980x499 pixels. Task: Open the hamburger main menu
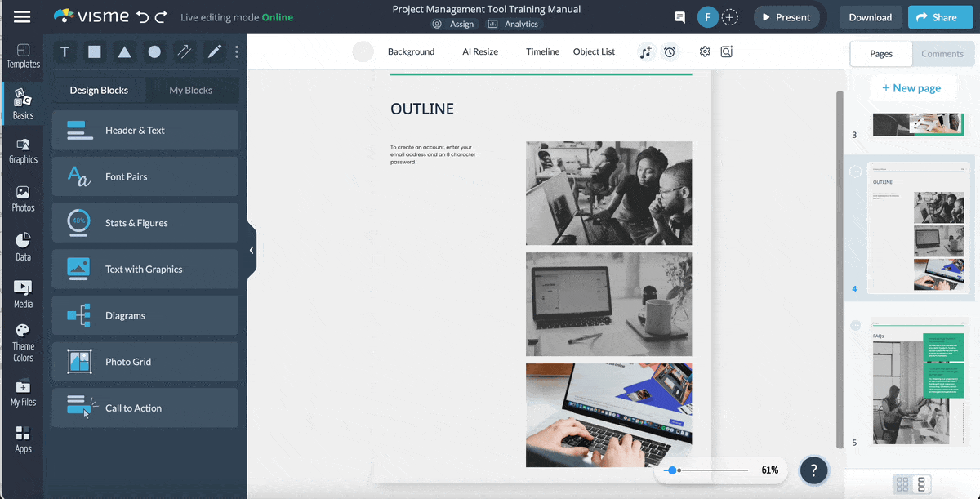click(x=22, y=17)
